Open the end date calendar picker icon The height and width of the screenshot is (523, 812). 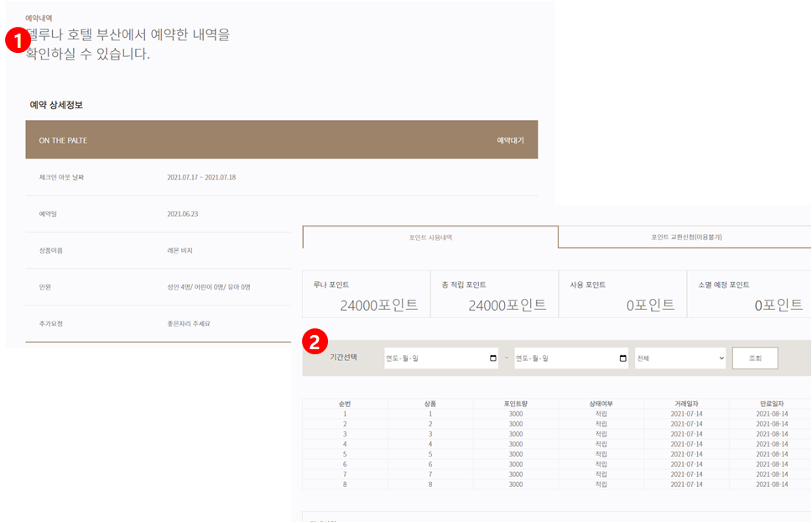point(623,358)
